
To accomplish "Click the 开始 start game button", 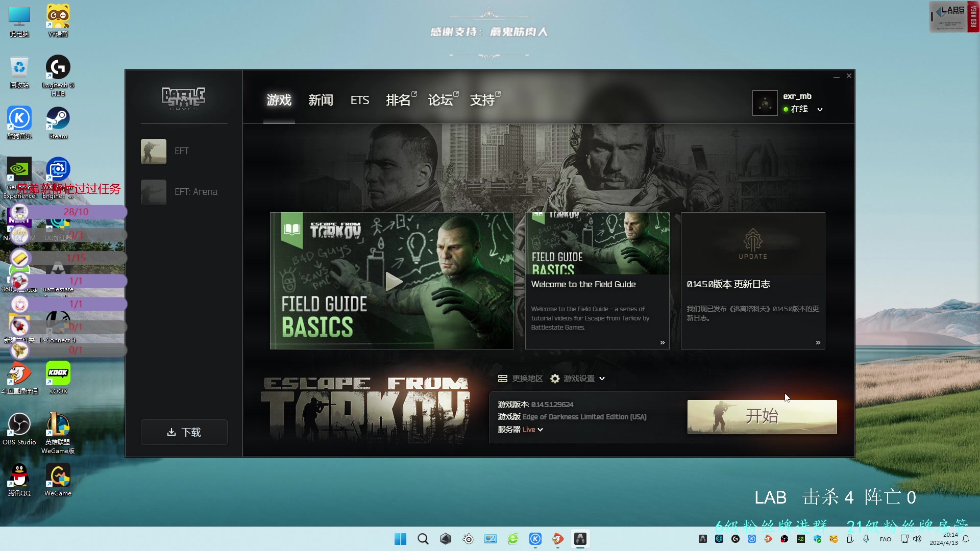I will pyautogui.click(x=762, y=417).
